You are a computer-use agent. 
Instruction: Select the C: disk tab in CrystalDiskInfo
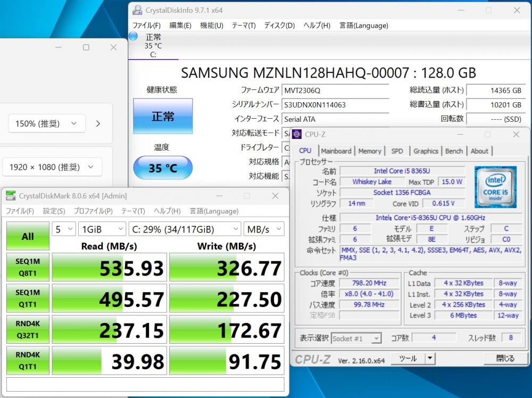(x=153, y=45)
